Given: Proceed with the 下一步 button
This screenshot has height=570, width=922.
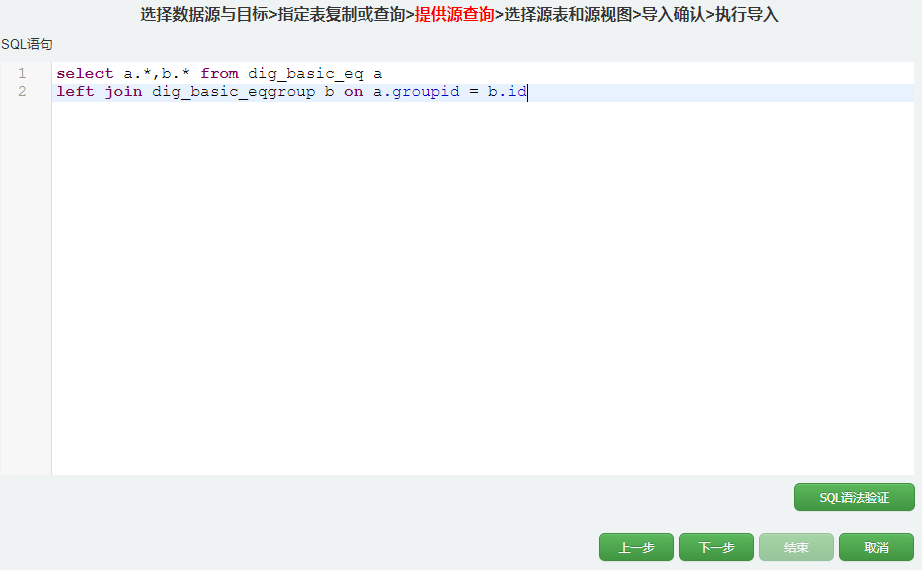Looking at the screenshot, I should point(716,547).
